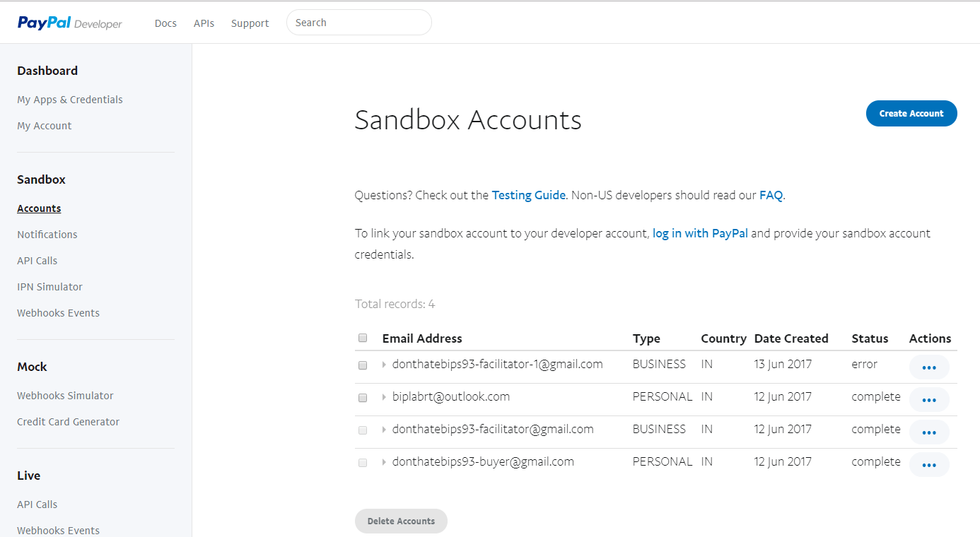Click the Actions column header
The width and height of the screenshot is (980, 537).
(930, 338)
